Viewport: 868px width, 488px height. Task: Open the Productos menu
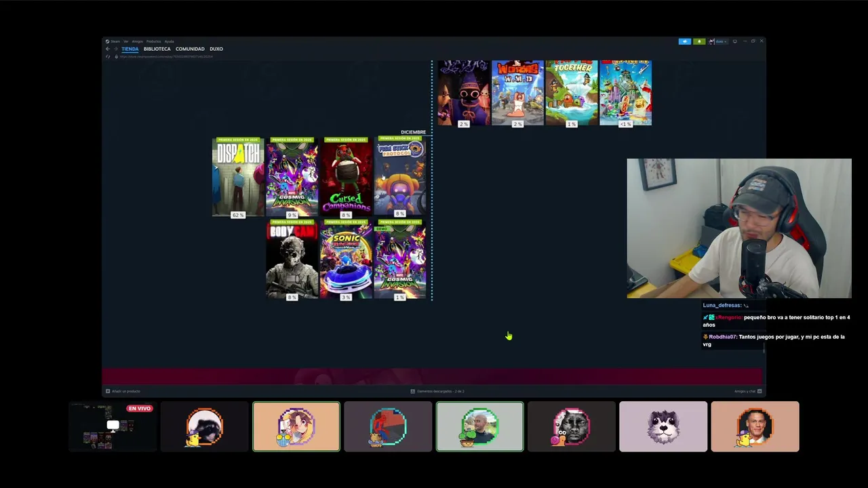pyautogui.click(x=154, y=41)
